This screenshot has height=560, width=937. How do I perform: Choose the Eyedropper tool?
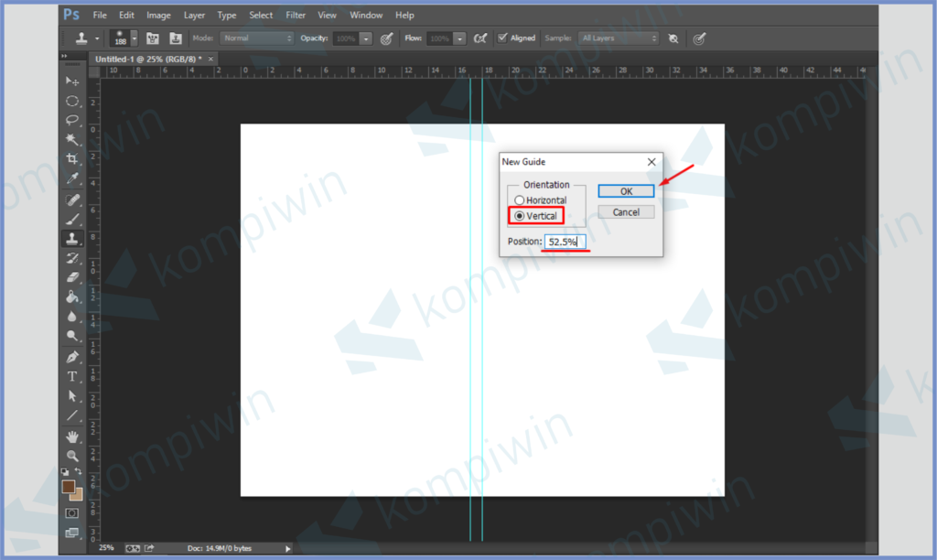(x=72, y=178)
